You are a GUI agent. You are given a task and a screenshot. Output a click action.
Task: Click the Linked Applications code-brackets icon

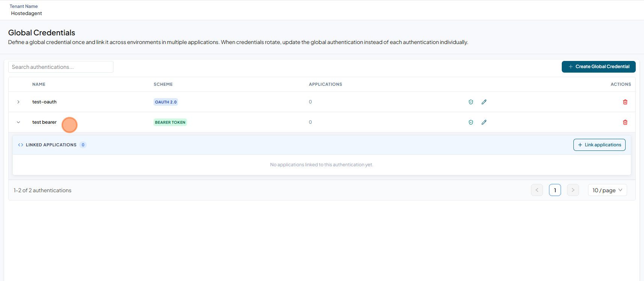point(21,145)
